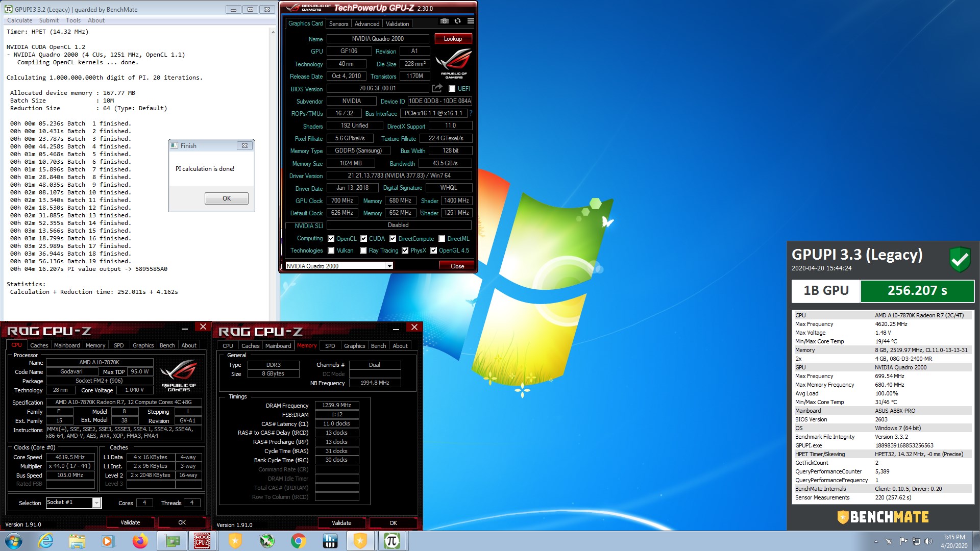Screen dimensions: 980x551
Task: Click the 256.207 s result in BenchMate
Action: point(917,291)
